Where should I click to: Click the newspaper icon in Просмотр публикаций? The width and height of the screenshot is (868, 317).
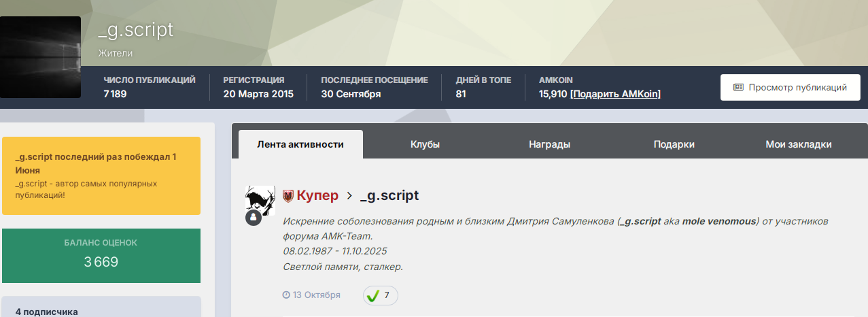click(x=738, y=87)
